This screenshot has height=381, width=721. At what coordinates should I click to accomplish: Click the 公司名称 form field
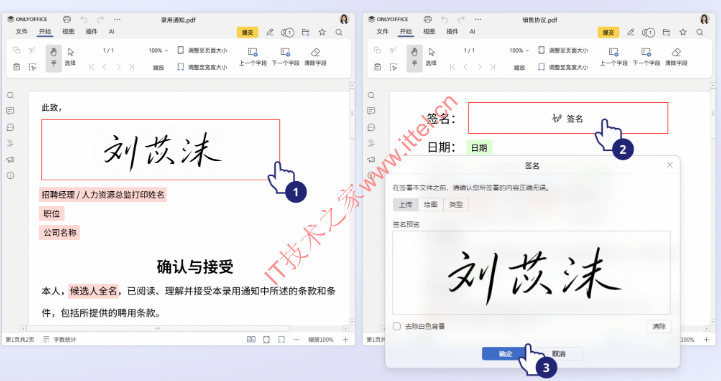click(x=60, y=233)
